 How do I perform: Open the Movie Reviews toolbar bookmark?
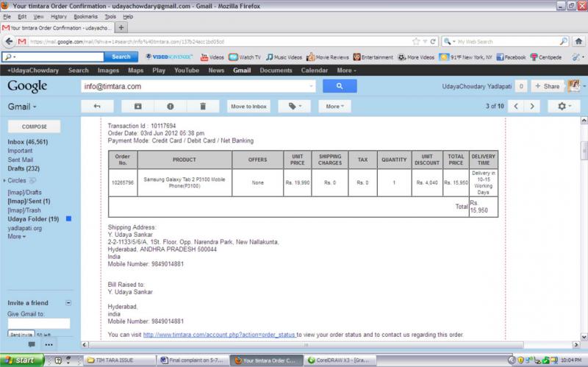pyautogui.click(x=328, y=57)
